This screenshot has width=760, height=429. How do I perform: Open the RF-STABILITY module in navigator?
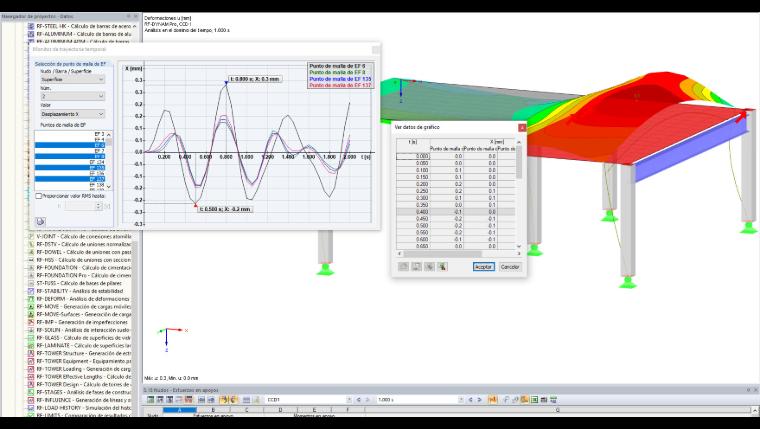point(79,291)
